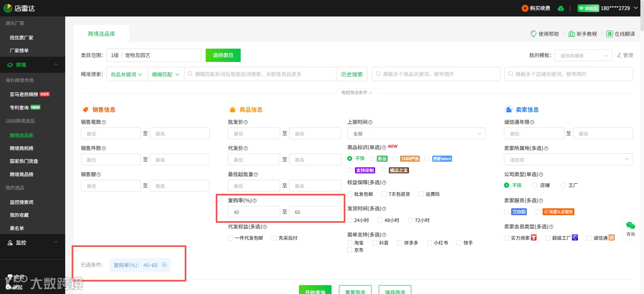
Task: Open 国家热门货盘 in sidebar
Action: [24, 161]
